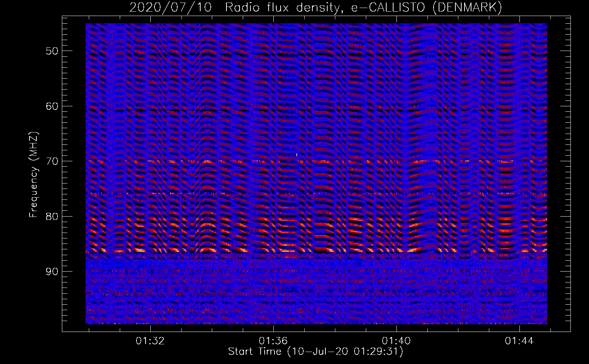This screenshot has width=589, height=364.
Task: Click the 50 MHz frequency tick label
Action: click(x=52, y=51)
